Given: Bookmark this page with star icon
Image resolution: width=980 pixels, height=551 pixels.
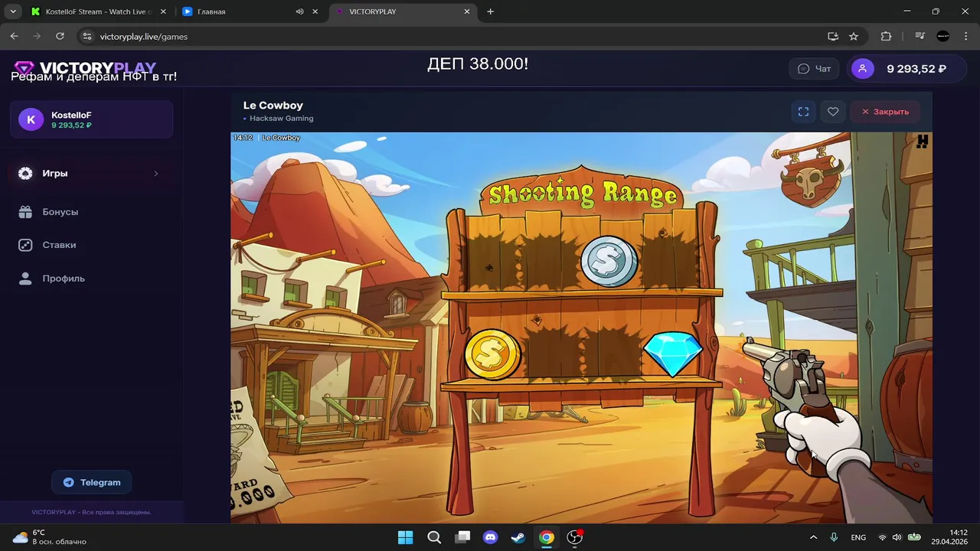Looking at the screenshot, I should coord(854,36).
